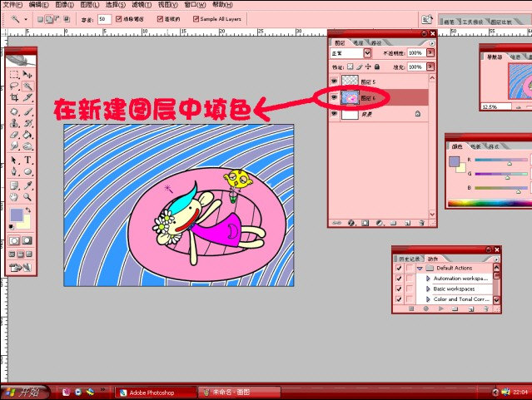Select the Eyedropper tool
The image size is (532, 400).
[27, 185]
